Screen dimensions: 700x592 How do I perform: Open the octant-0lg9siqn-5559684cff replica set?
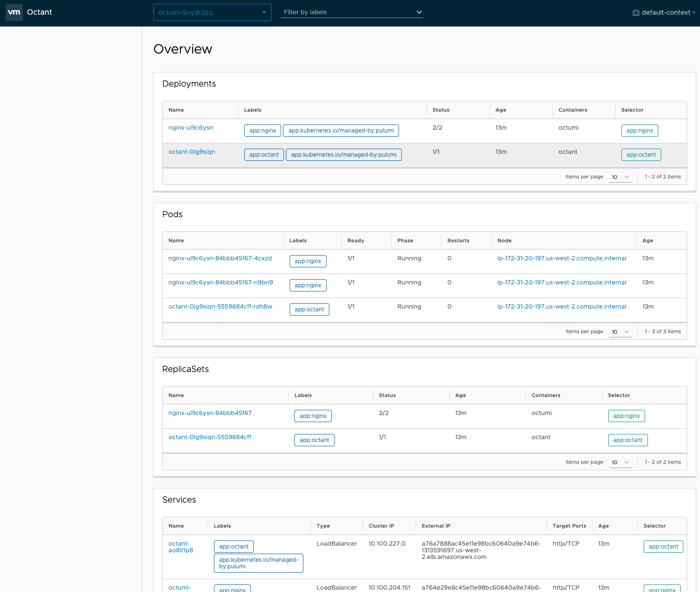(x=210, y=437)
